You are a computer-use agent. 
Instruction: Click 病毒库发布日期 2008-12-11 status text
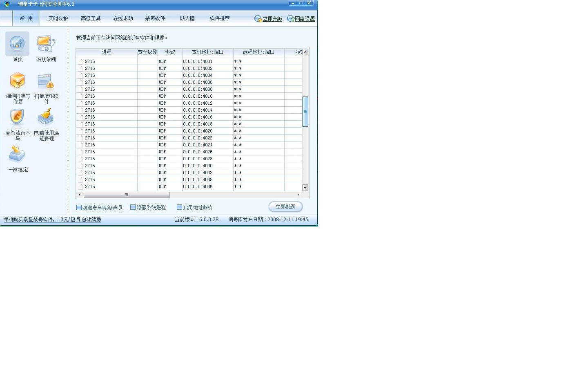pos(268,220)
